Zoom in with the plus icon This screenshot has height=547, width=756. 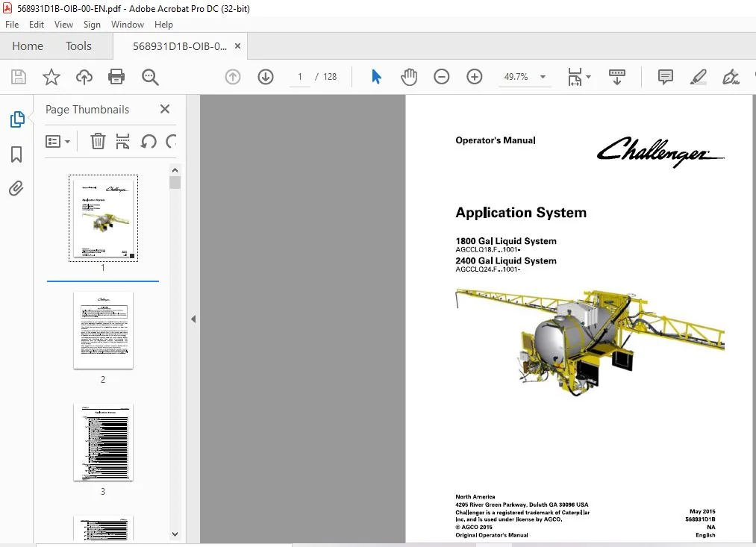click(475, 77)
